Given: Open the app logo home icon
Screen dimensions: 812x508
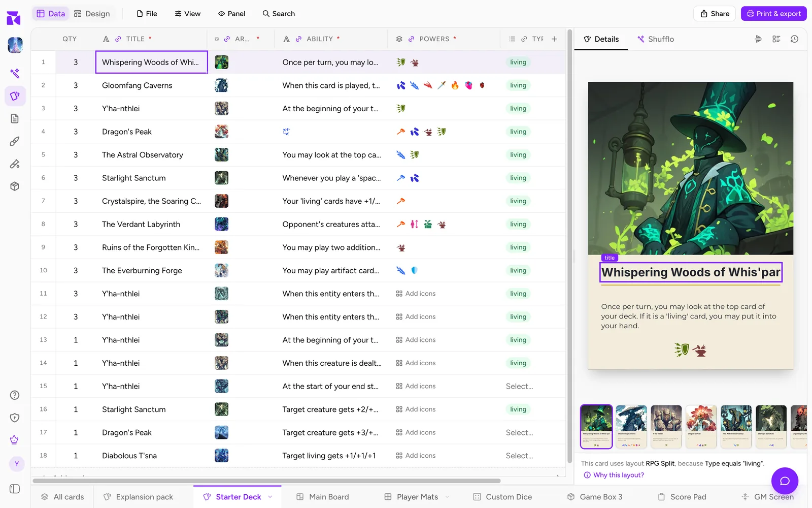Looking at the screenshot, I should point(14,18).
